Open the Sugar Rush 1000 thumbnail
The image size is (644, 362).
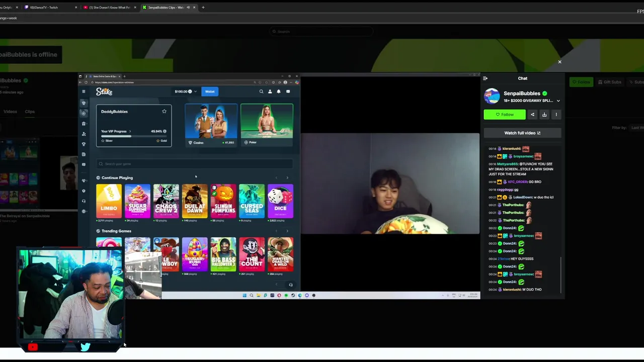coord(195,254)
